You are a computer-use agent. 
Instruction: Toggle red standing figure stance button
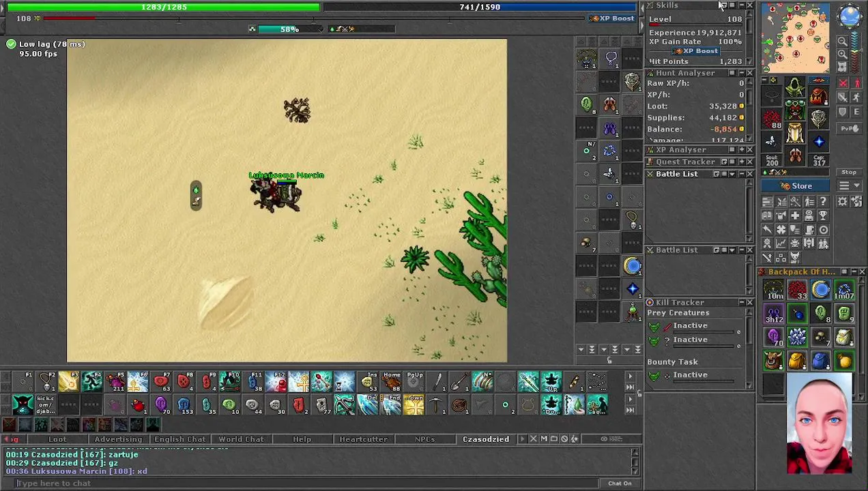coord(857,83)
